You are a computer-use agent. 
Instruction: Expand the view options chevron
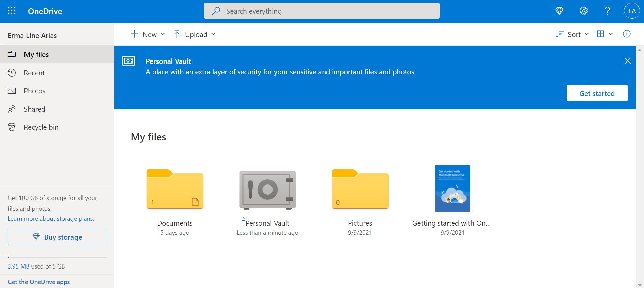tap(611, 34)
